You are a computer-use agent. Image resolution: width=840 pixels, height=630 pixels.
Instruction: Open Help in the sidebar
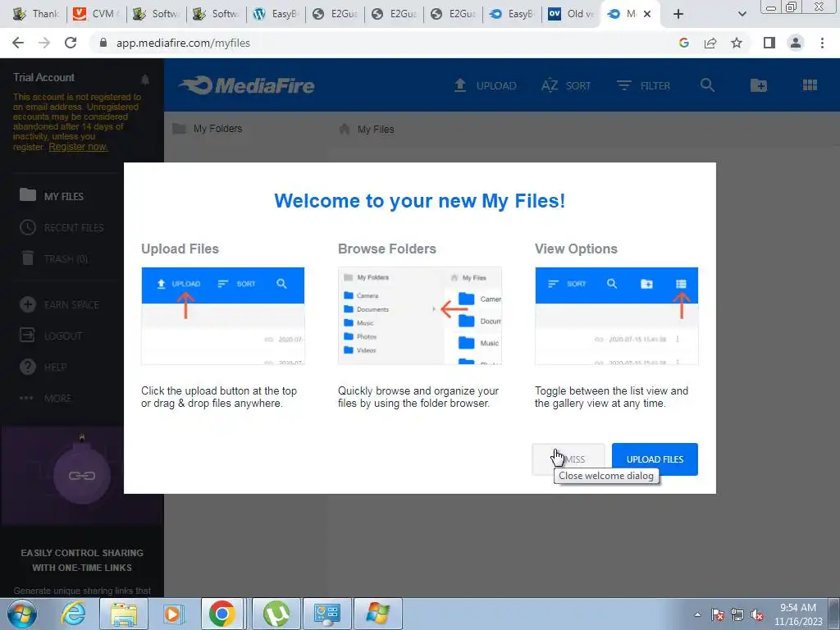(x=43, y=367)
